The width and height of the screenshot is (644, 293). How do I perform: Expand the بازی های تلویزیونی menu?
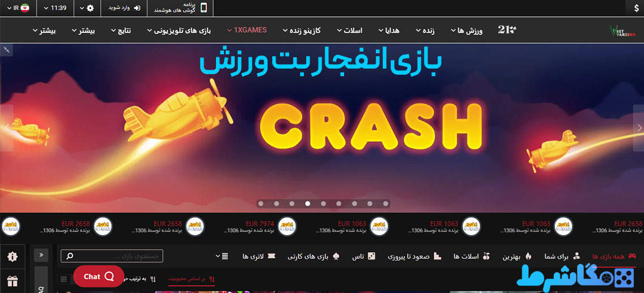(x=179, y=31)
